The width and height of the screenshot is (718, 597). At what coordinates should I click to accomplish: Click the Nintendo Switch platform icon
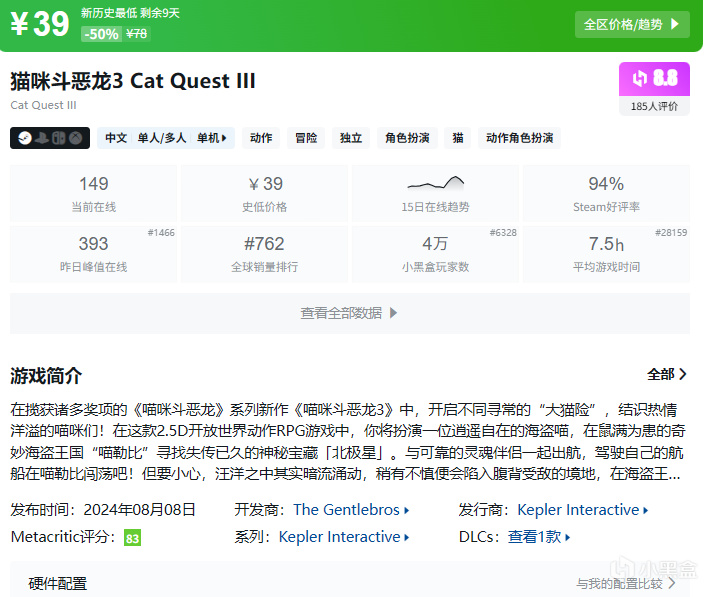click(59, 138)
